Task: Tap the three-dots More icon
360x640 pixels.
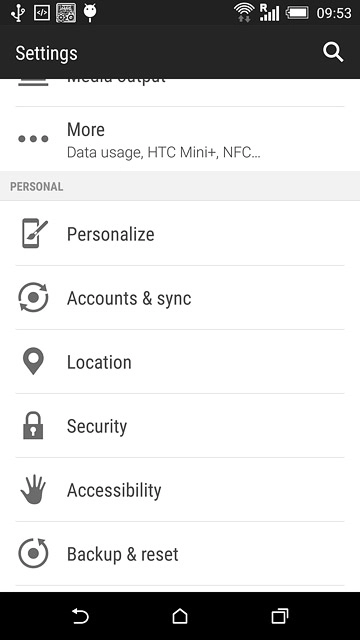Action: tap(33, 139)
